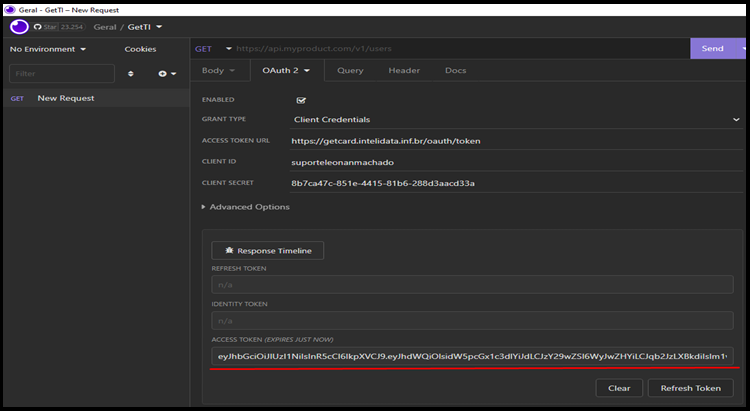Expand Advanced Options
This screenshot has height=411, width=750.
[x=245, y=207]
